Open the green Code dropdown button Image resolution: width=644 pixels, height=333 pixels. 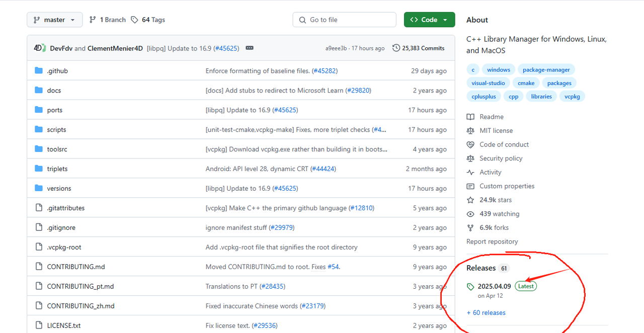[429, 20]
